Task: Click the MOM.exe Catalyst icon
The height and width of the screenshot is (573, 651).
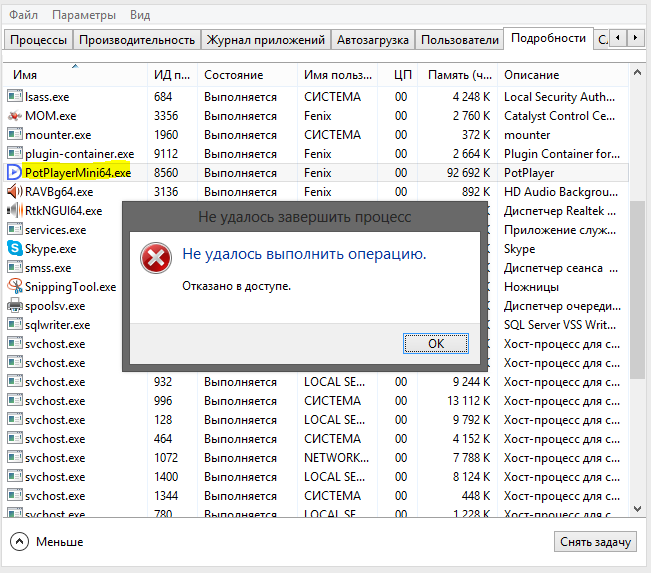Action: pos(15,115)
